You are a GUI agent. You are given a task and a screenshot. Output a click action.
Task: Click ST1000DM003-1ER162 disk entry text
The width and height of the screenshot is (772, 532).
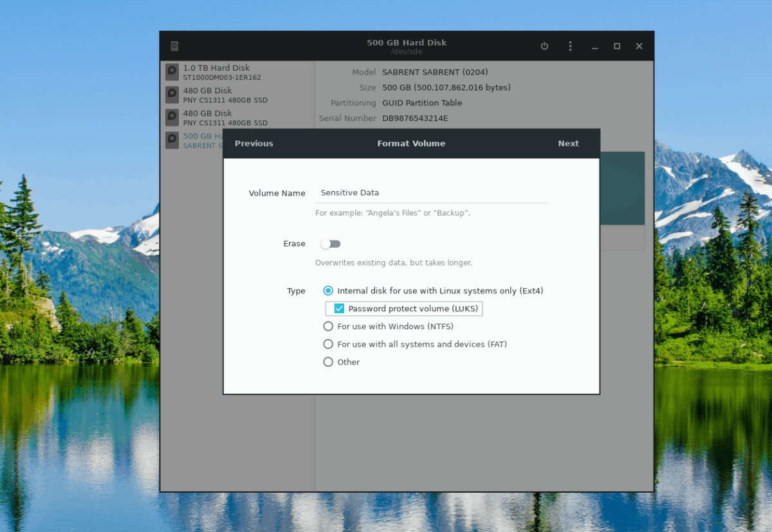[222, 78]
